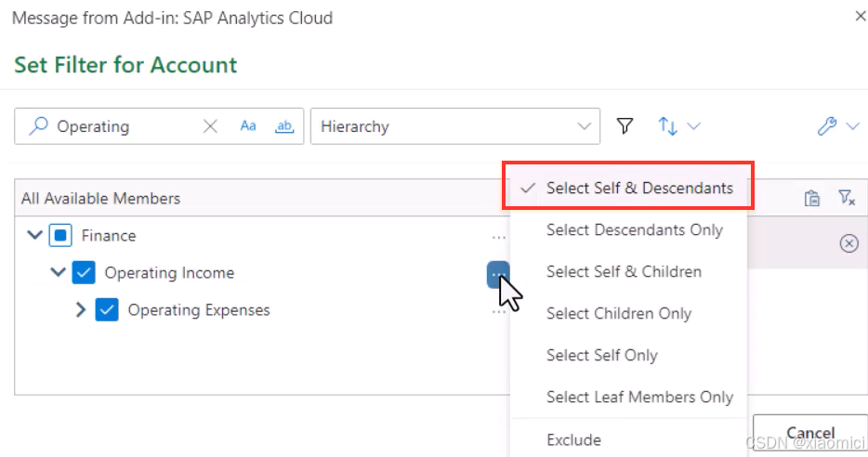Uncheck the Operating Expenses checkbox
This screenshot has height=457, width=868.
[107, 310]
